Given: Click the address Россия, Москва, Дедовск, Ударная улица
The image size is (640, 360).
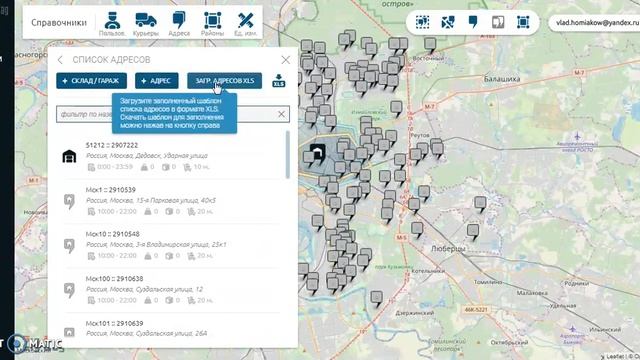Looking at the screenshot, I should (147, 156).
